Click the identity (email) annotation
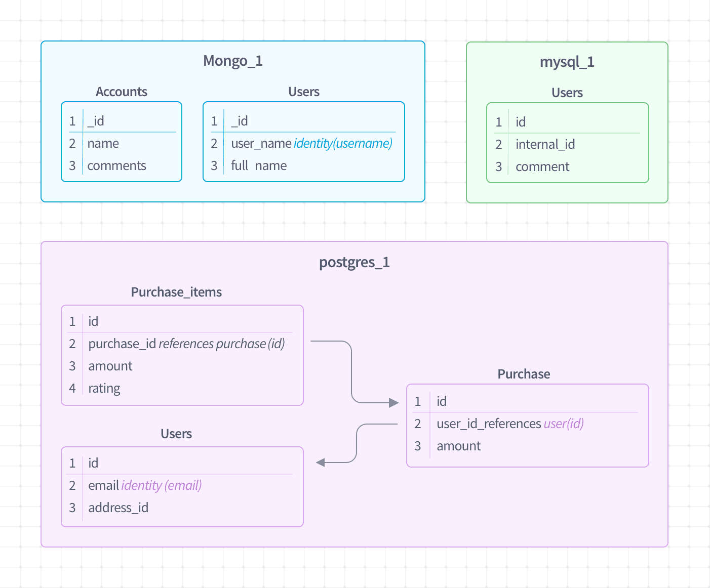 point(162,485)
